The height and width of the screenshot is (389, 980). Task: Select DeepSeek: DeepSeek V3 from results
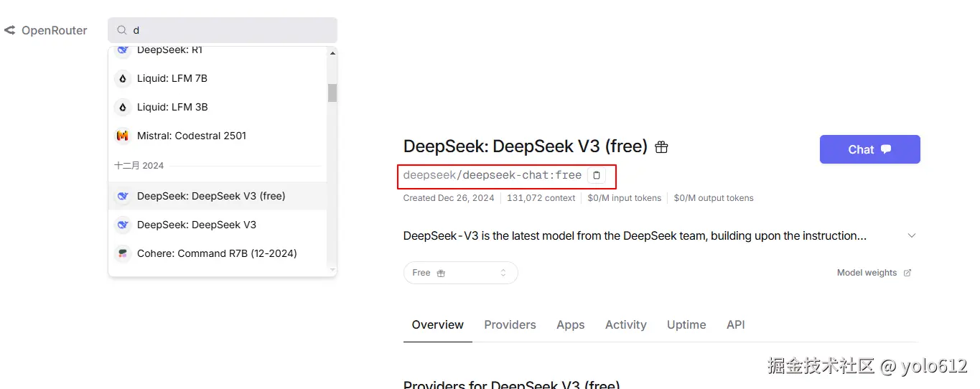pos(197,225)
